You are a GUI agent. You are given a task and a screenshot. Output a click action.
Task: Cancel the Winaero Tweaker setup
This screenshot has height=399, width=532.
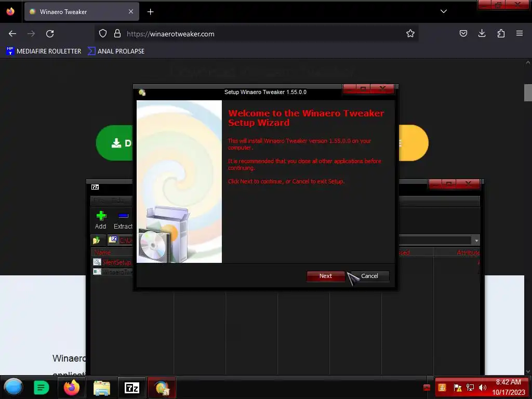pos(369,276)
